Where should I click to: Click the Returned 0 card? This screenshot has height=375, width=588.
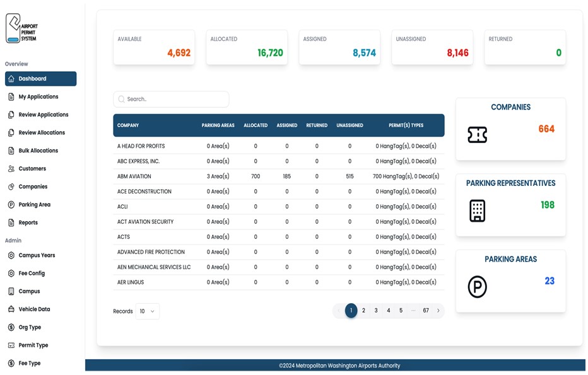pyautogui.click(x=525, y=47)
